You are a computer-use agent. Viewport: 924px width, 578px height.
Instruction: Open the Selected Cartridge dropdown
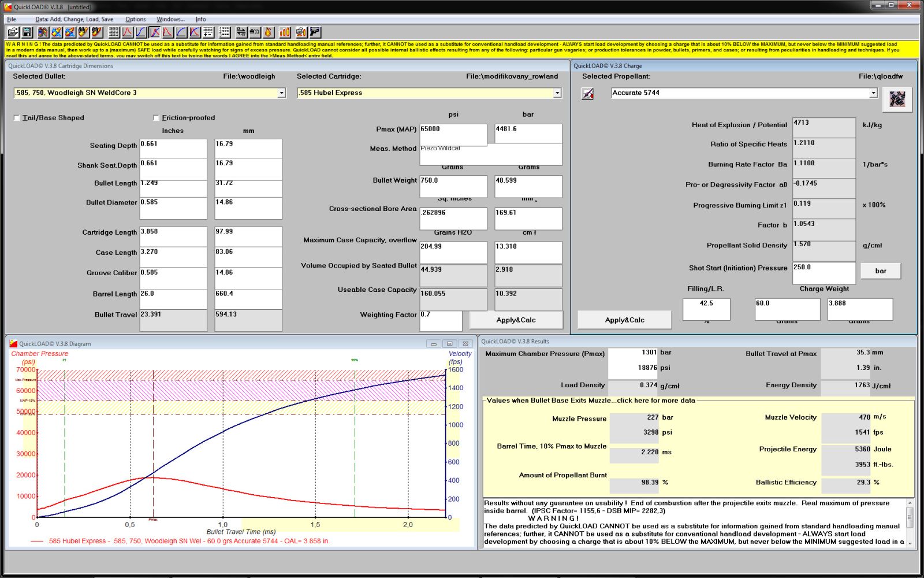click(x=557, y=93)
